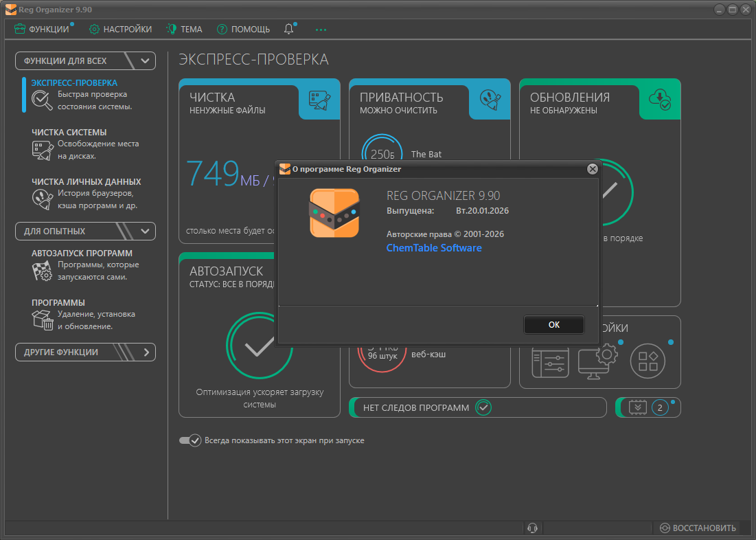Click the broom icon on Приватность card
The height and width of the screenshot is (540, 756).
point(489,101)
